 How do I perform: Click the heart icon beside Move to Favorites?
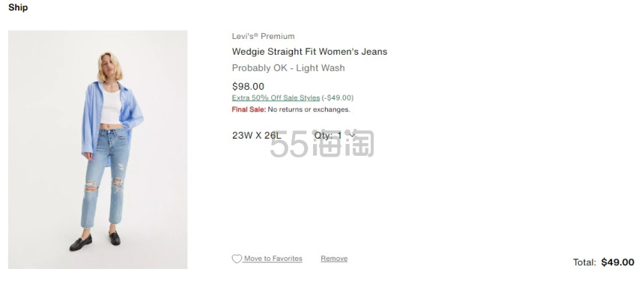tap(237, 259)
